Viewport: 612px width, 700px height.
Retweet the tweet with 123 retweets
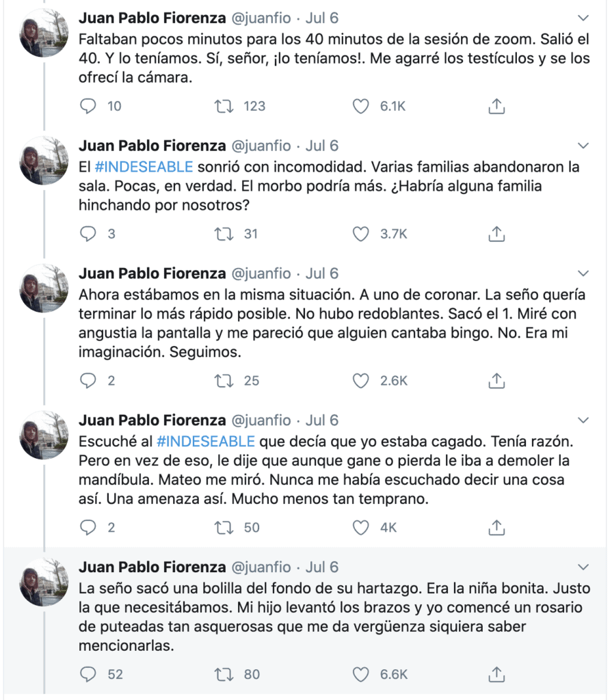tap(224, 106)
